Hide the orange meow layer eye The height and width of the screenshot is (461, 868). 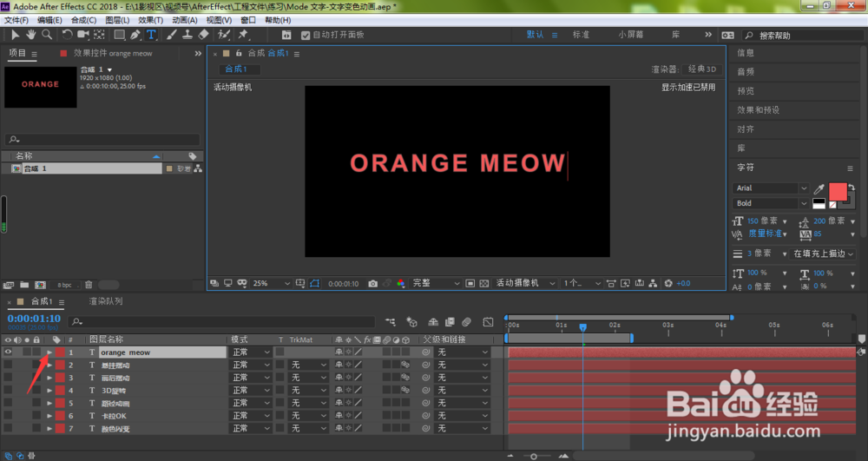pos(8,352)
